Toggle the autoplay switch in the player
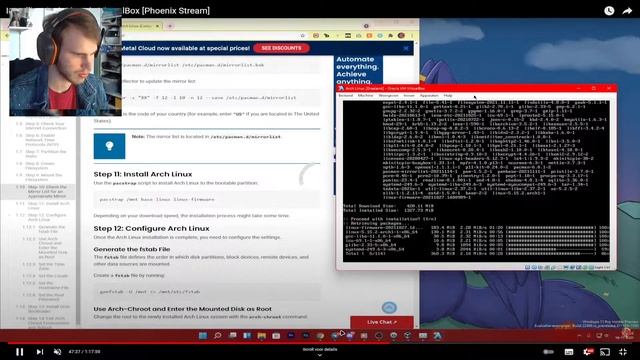Viewport: 640px width, 360px height. (549, 351)
